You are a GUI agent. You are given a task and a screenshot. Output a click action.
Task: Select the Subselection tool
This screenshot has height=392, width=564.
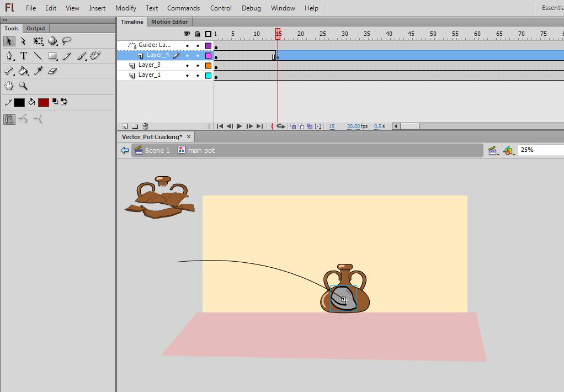point(24,41)
